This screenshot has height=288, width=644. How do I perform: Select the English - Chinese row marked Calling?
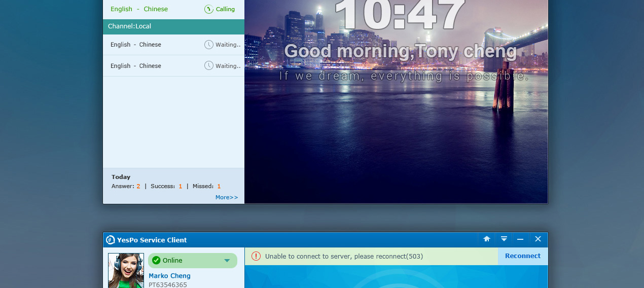pos(173,9)
